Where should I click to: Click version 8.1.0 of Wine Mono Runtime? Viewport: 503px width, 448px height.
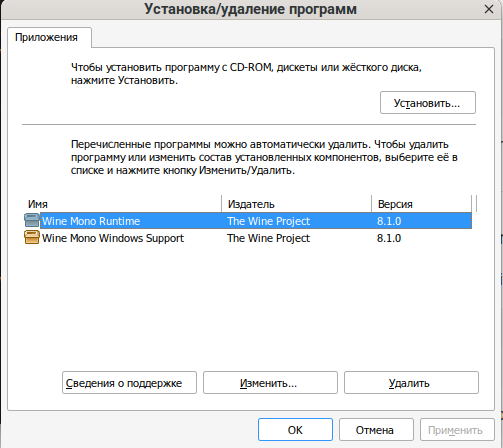coord(389,221)
